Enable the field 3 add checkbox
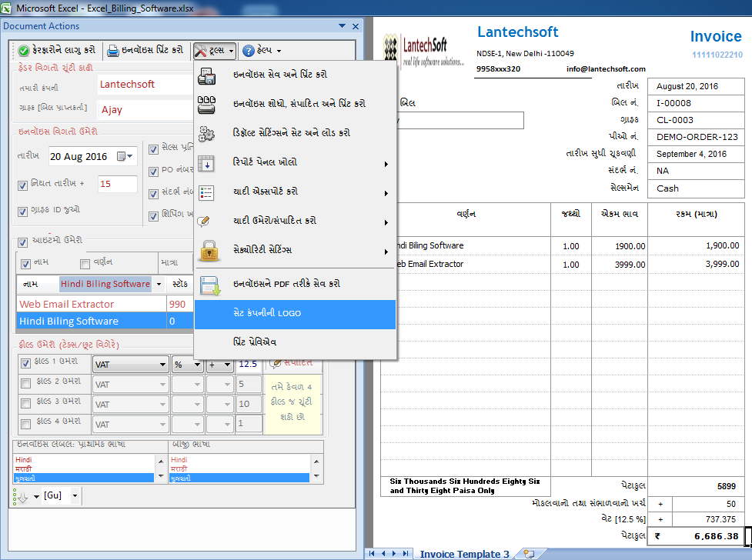752x560 pixels. click(26, 404)
